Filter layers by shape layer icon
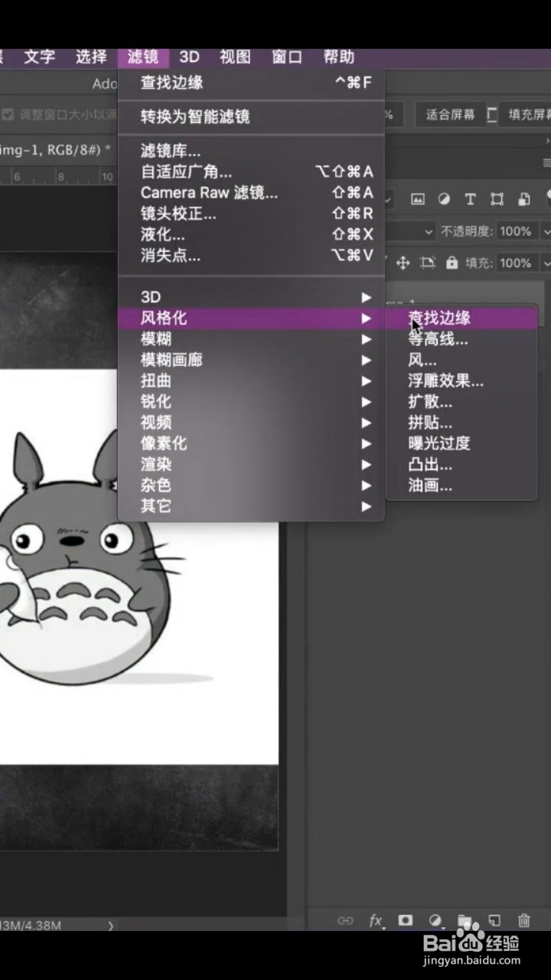The width and height of the screenshot is (551, 980). pos(497,199)
